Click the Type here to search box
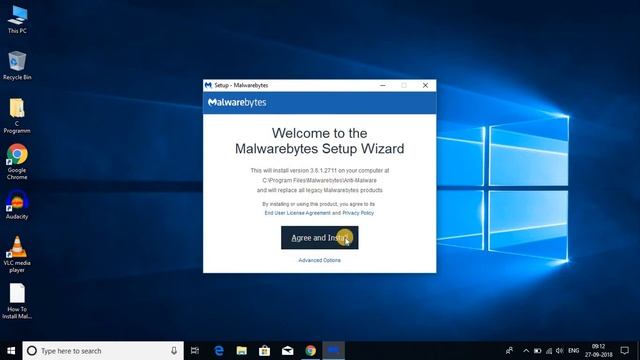The height and width of the screenshot is (360, 640). (x=103, y=351)
